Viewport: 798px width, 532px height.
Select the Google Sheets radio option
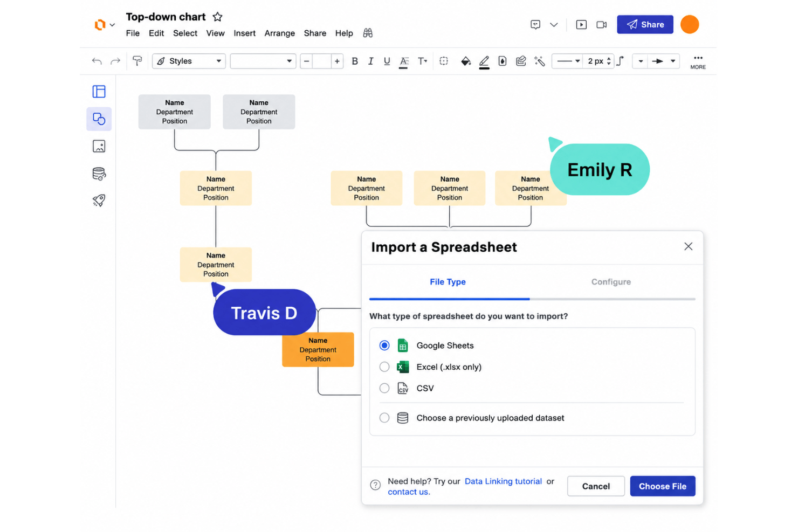coord(384,346)
